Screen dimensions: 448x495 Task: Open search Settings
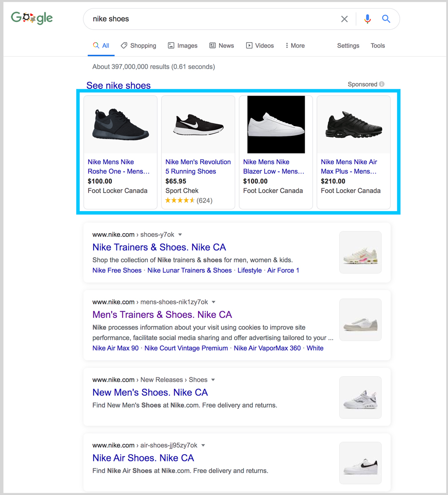348,45
